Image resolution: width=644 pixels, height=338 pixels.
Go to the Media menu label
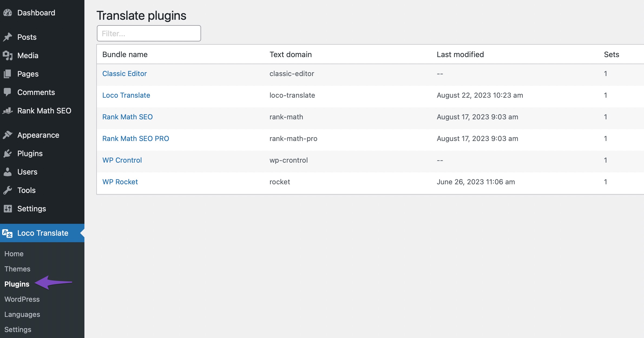[28, 55]
